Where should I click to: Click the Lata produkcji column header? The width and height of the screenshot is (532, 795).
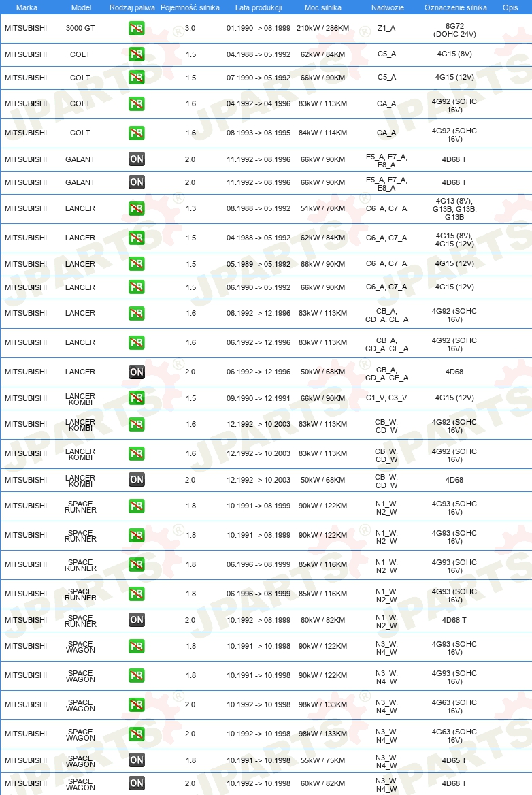point(259,7)
